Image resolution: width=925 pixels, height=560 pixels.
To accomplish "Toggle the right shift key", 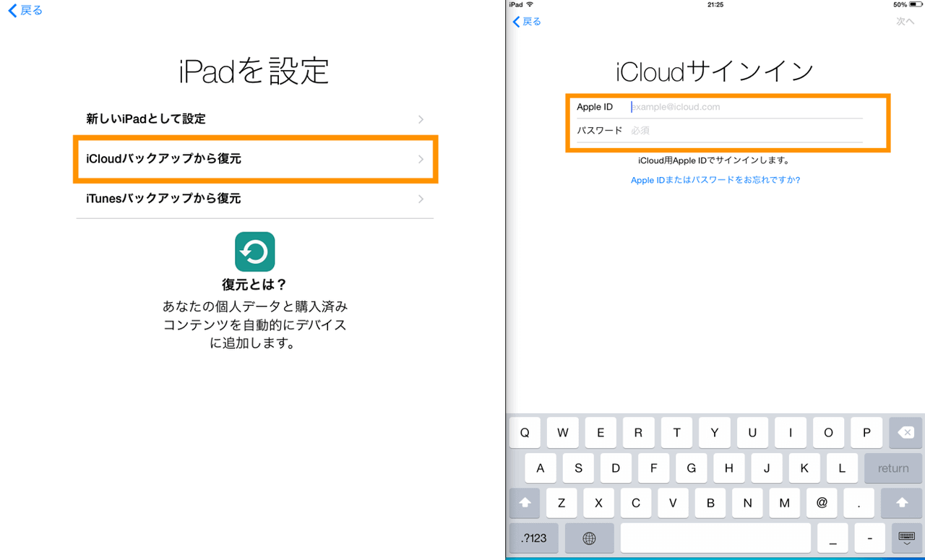I will (x=902, y=503).
